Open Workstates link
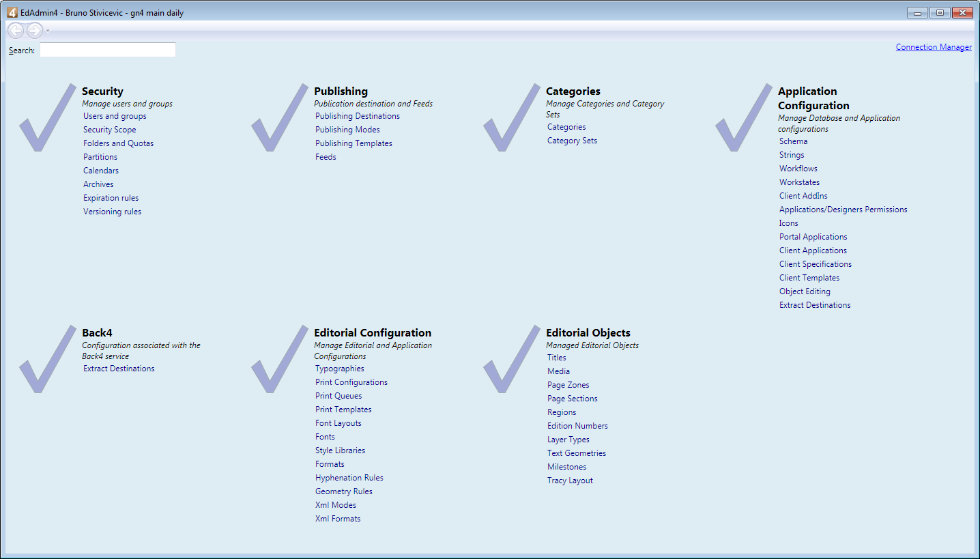980x559 pixels. tap(800, 182)
